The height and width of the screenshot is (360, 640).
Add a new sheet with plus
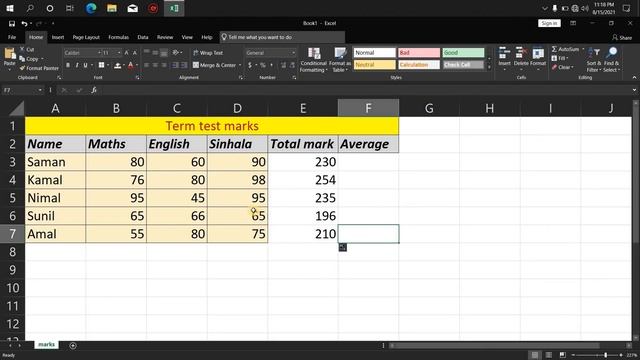click(x=73, y=346)
